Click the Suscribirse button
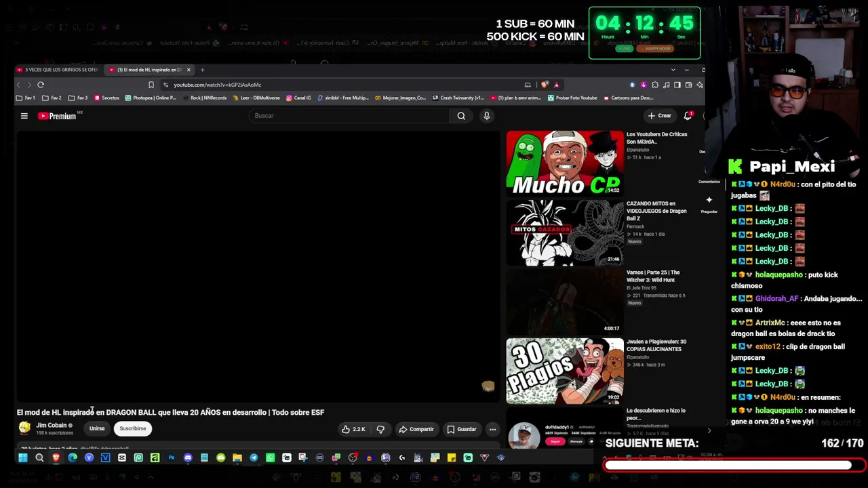The width and height of the screenshot is (868, 488). click(x=133, y=429)
